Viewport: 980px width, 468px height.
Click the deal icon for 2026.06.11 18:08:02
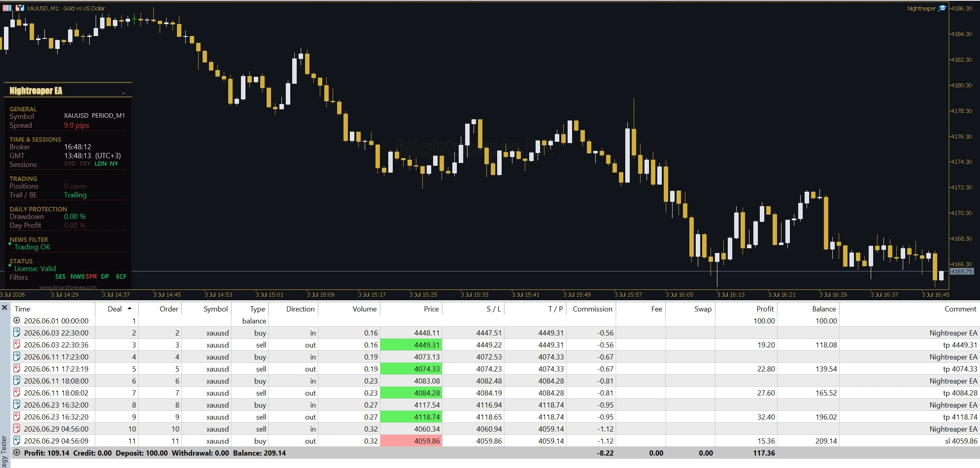(x=17, y=392)
